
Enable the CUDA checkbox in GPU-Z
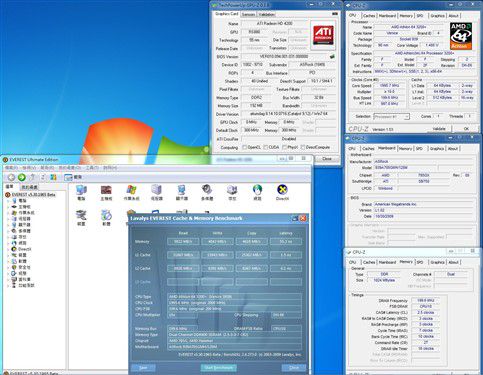[266, 147]
